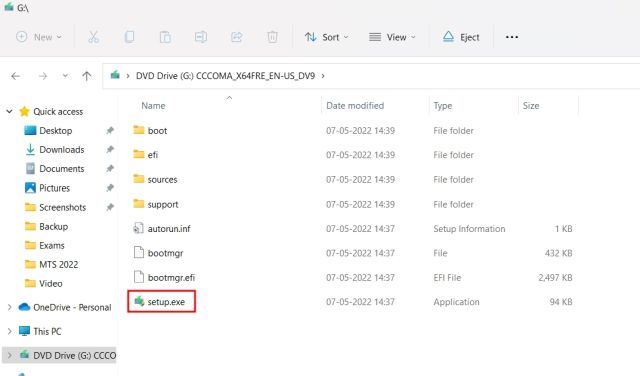Click the 2,497 KB size value
This screenshot has height=376, width=640.
tap(555, 278)
